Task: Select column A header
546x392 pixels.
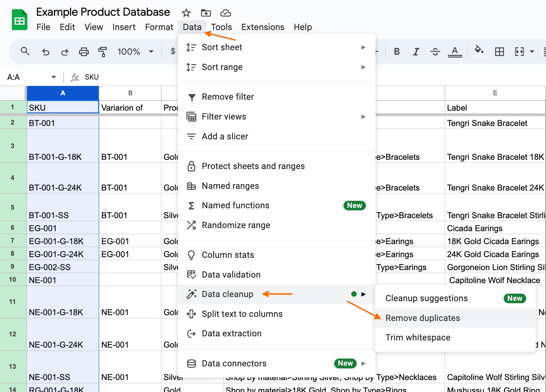Action: click(63, 93)
